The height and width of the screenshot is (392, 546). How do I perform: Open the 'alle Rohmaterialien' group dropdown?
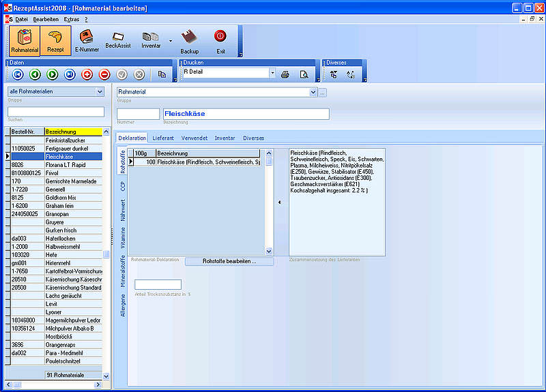coord(100,92)
